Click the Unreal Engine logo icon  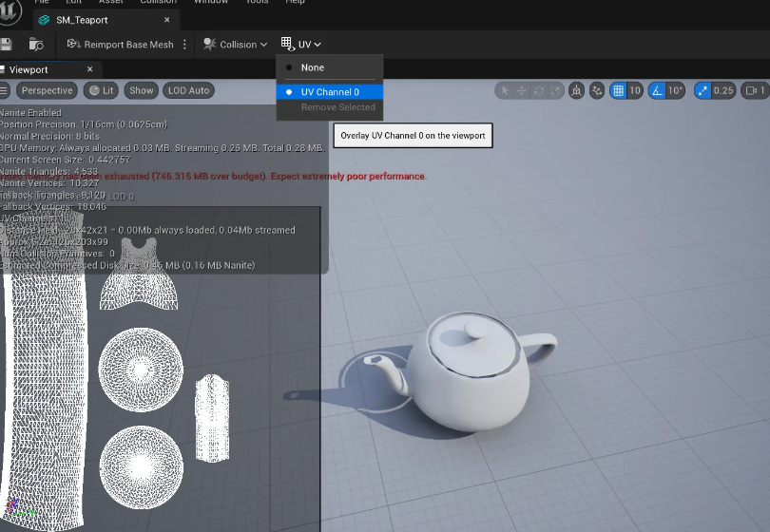pyautogui.click(x=9, y=11)
